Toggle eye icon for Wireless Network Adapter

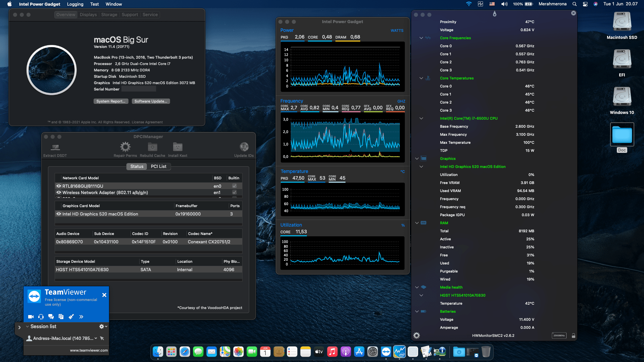click(59, 192)
